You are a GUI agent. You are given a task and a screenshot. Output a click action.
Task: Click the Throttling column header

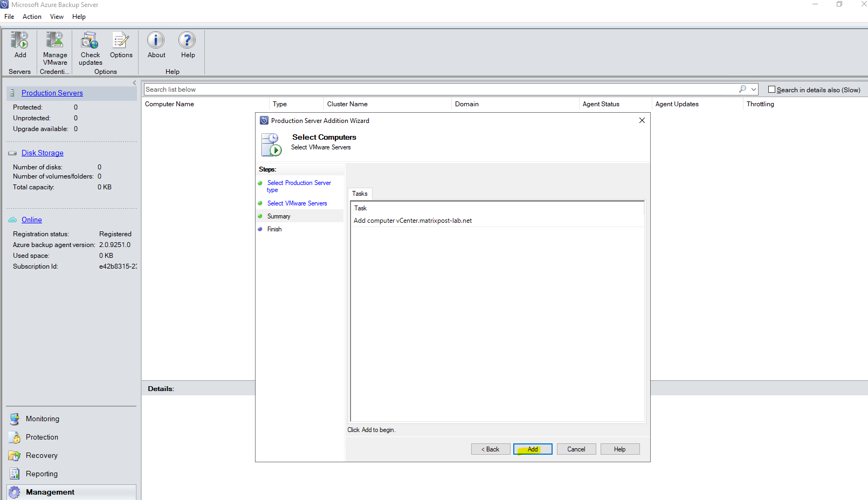(x=760, y=104)
